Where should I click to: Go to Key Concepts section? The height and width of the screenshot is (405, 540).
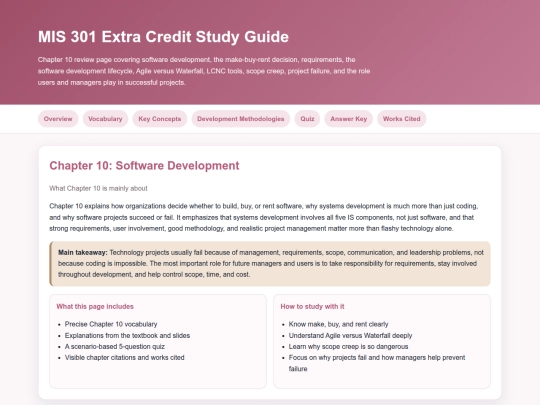[159, 119]
